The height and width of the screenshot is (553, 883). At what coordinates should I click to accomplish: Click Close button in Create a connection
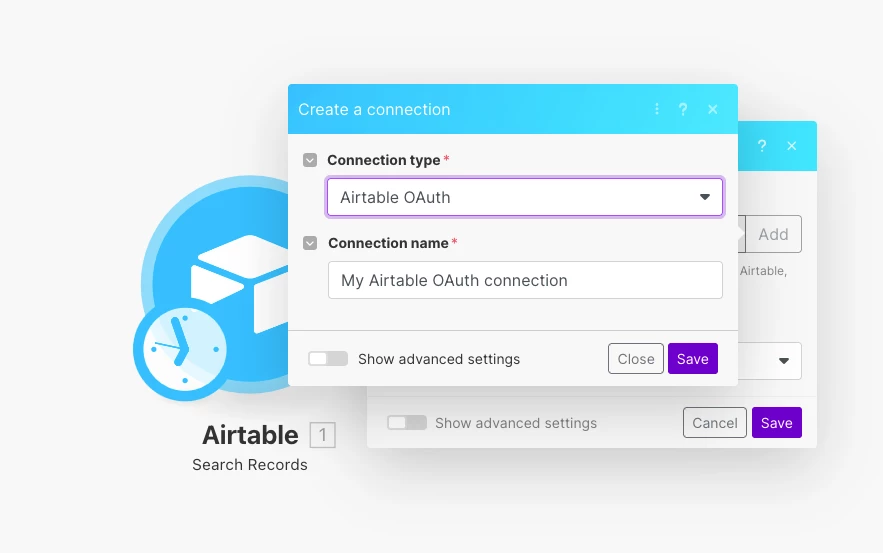point(636,359)
